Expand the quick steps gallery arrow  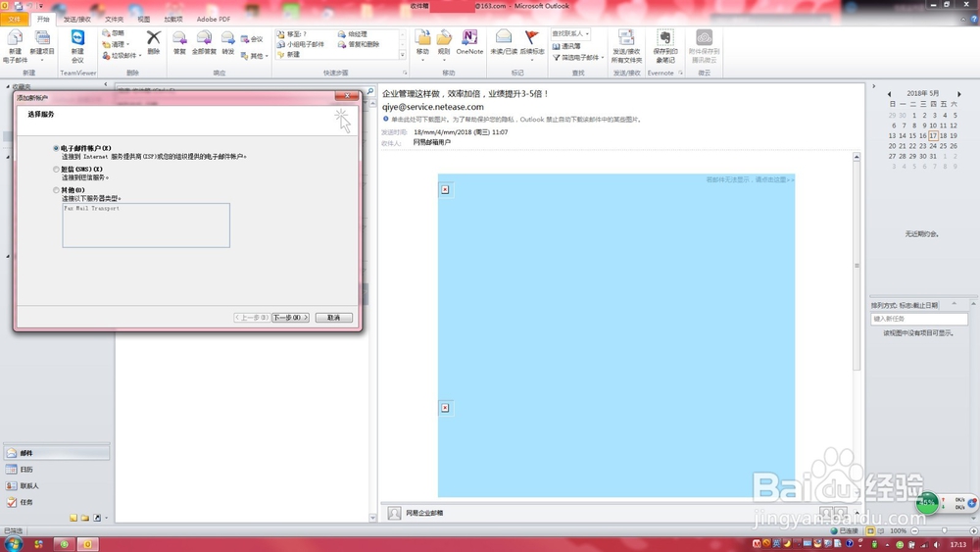tap(403, 55)
